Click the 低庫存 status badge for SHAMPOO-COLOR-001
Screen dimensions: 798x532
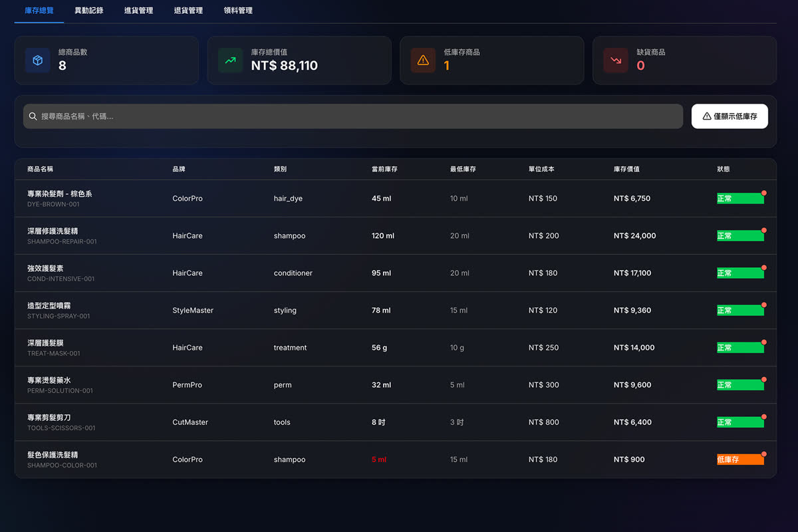click(740, 460)
